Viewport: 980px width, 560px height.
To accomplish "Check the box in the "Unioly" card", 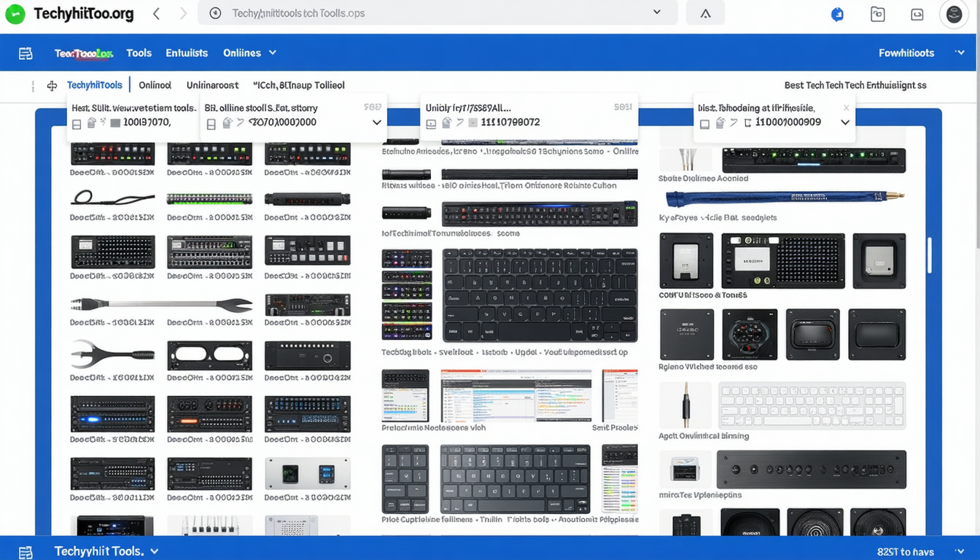I will tap(431, 124).
